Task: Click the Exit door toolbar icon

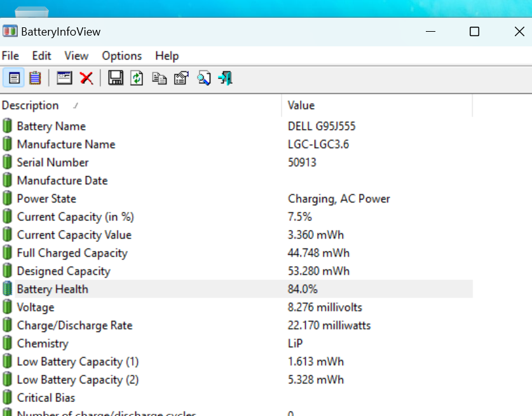Action: pos(226,78)
